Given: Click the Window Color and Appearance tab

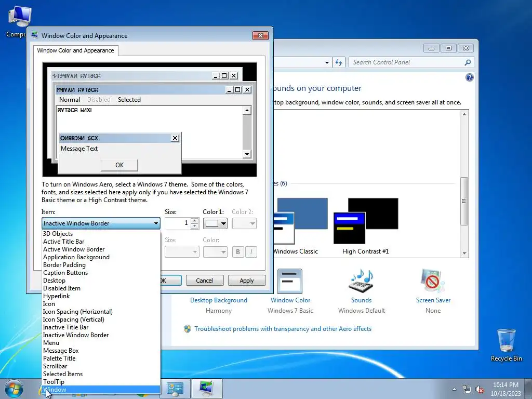Looking at the screenshot, I should point(76,50).
